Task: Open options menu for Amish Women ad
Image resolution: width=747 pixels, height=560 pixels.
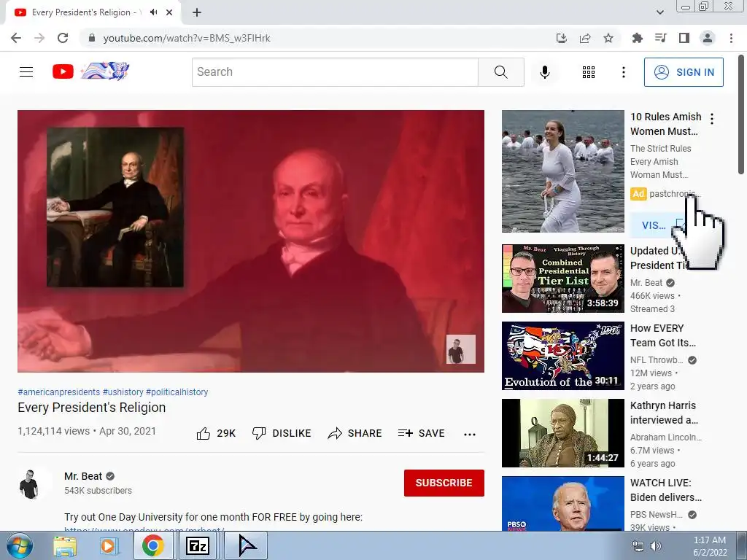Action: pos(712,119)
